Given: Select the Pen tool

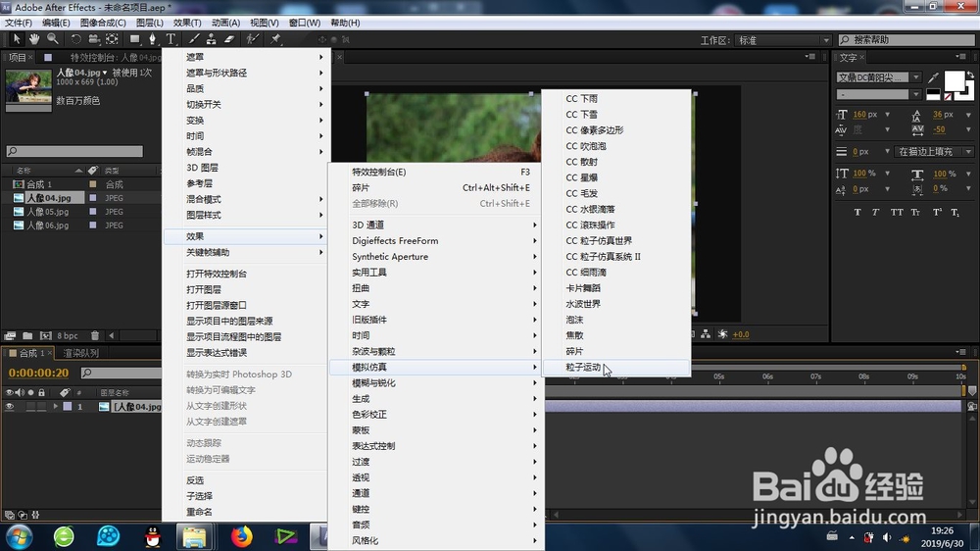Looking at the screenshot, I should [152, 39].
